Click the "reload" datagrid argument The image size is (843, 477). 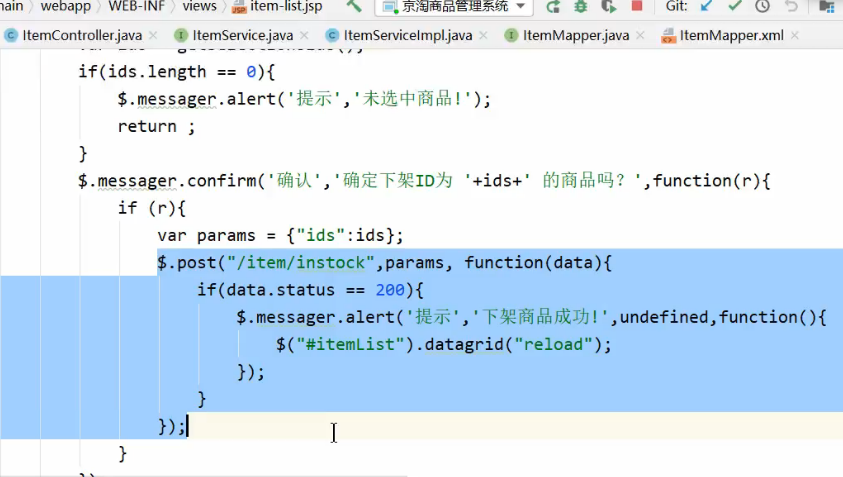coord(553,345)
